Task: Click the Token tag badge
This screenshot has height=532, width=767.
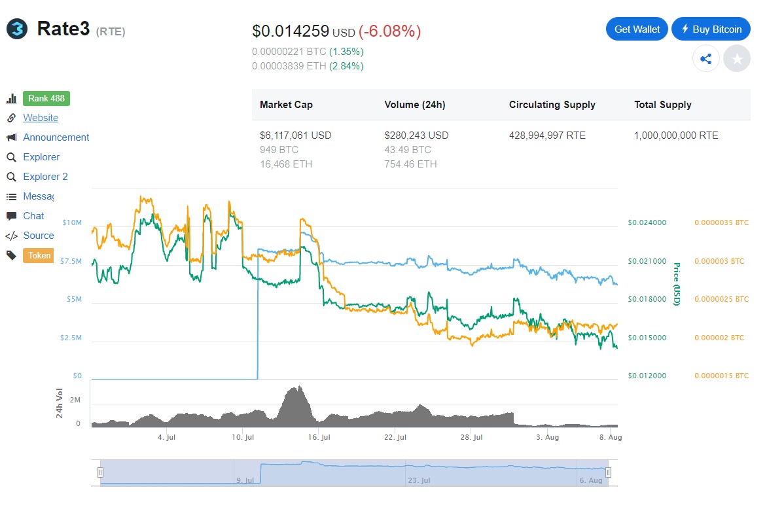Action: pyautogui.click(x=39, y=255)
